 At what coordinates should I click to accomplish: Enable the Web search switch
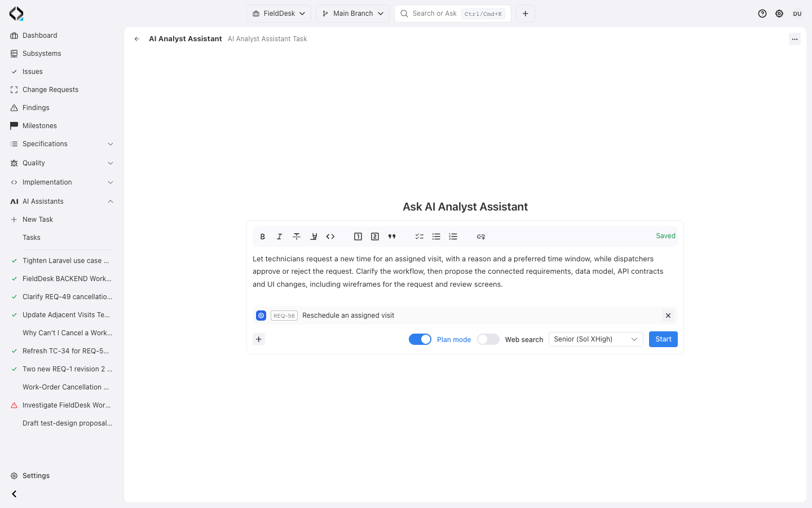click(488, 339)
